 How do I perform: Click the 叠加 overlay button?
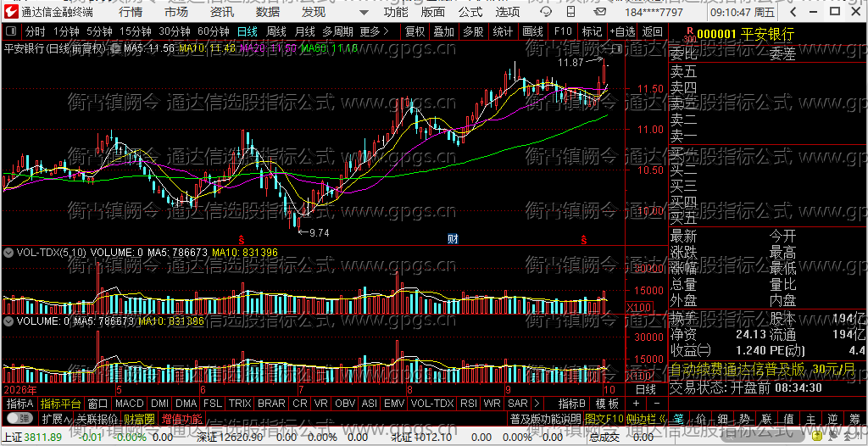point(444,31)
